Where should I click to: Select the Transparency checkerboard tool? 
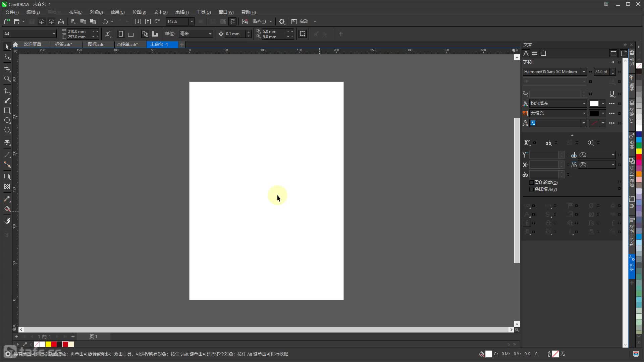pyautogui.click(x=7, y=187)
